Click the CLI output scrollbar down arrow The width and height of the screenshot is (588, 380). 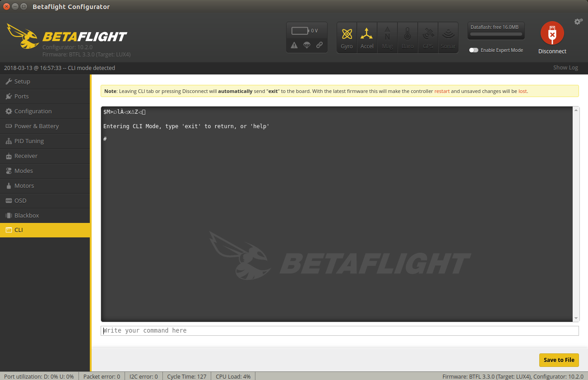tap(576, 318)
